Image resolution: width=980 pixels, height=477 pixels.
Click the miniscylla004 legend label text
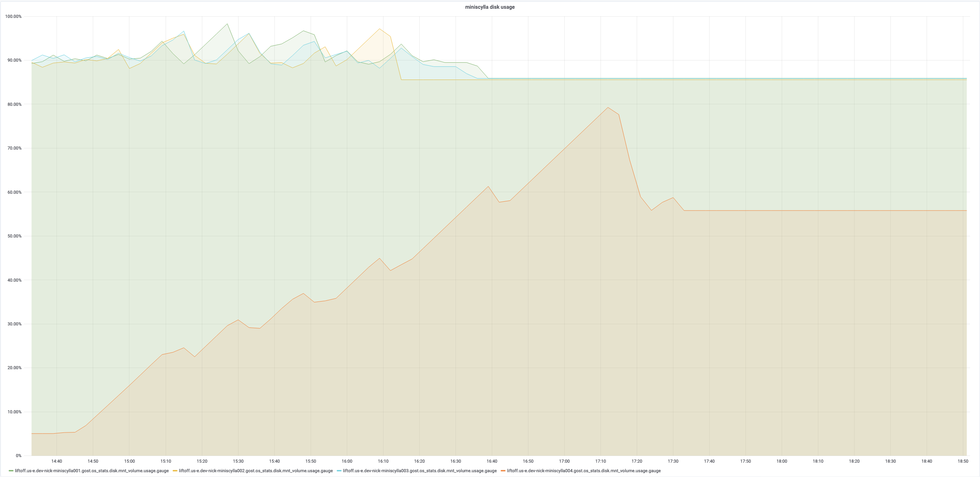coord(583,470)
